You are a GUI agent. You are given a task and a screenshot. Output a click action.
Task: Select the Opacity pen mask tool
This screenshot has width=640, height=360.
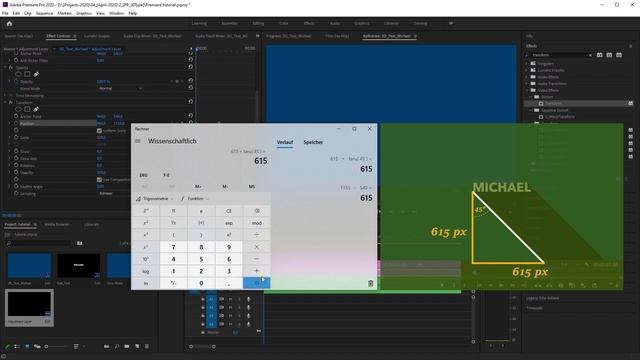pos(36,74)
